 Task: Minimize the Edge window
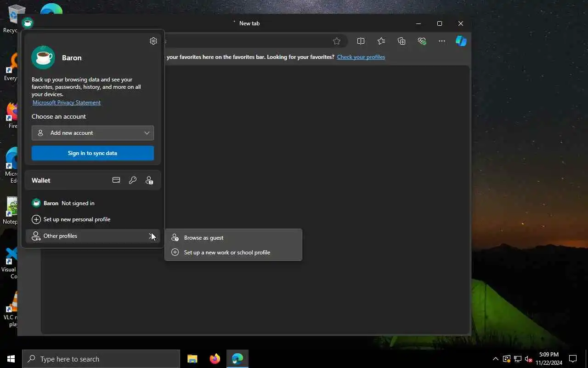pos(418,23)
